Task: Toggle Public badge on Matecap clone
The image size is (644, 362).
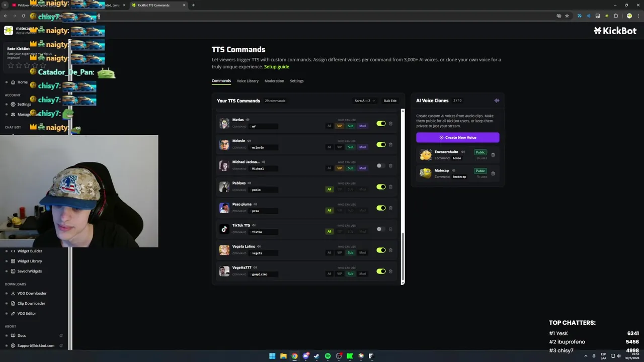Action: [480, 170]
